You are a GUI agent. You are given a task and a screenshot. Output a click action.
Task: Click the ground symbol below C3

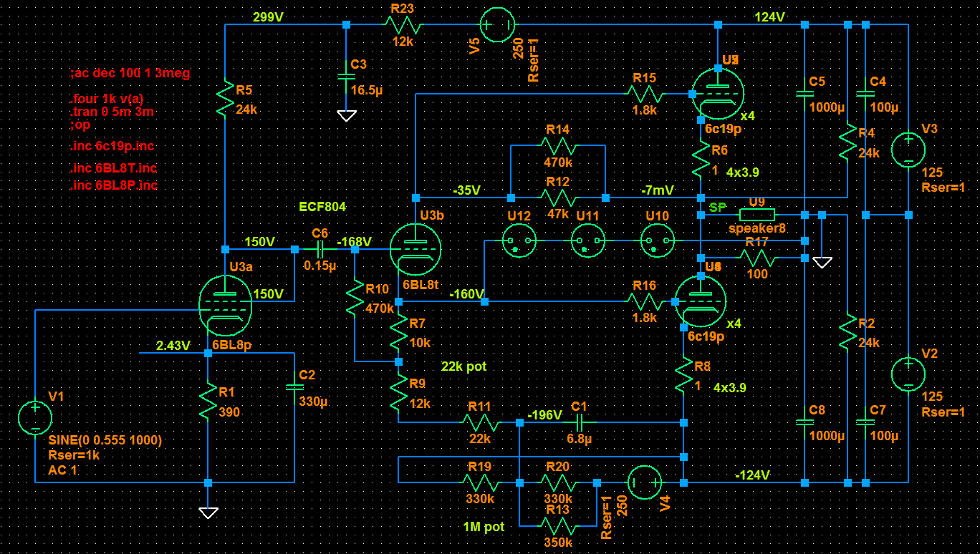347,115
